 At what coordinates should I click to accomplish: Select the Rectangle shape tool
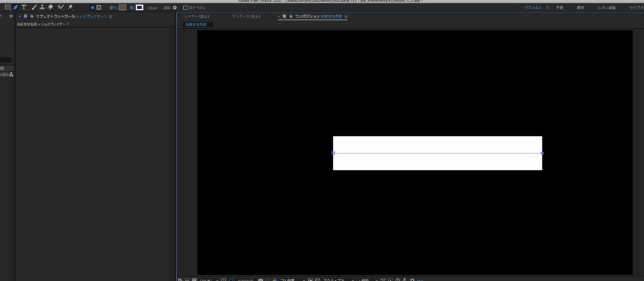8,8
